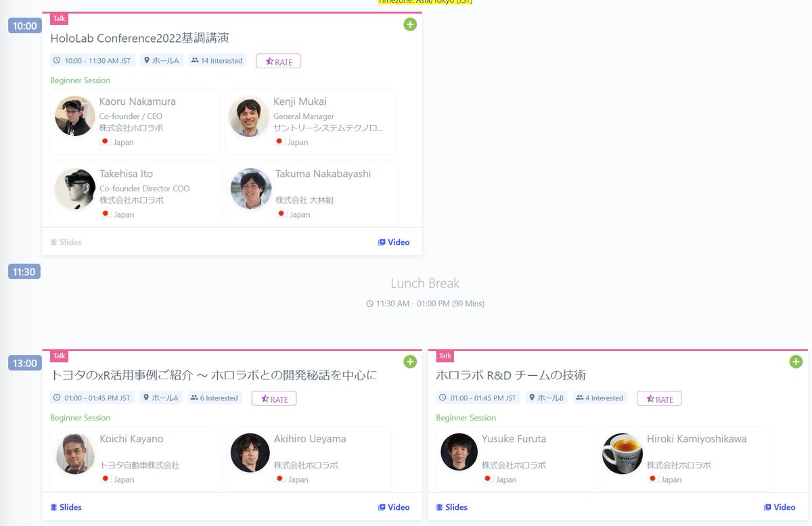The width and height of the screenshot is (812, 526).
Task: Click the 4 Interested chip
Action: click(x=600, y=398)
